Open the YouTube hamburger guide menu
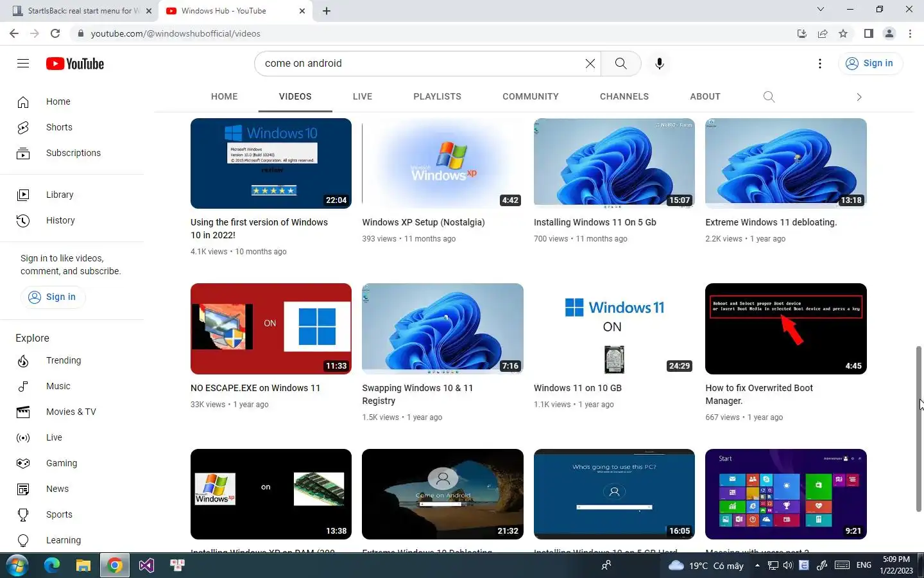The width and height of the screenshot is (924, 578). [23, 63]
